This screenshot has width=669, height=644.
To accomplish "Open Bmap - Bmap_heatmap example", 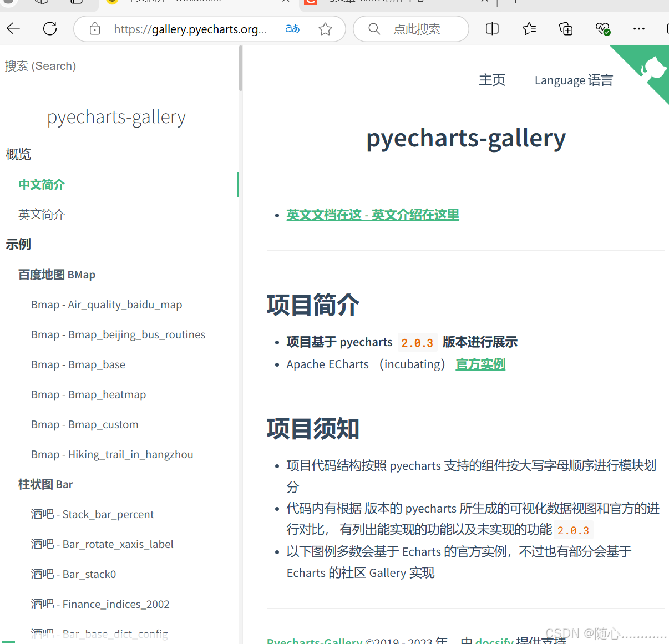I will click(x=89, y=394).
